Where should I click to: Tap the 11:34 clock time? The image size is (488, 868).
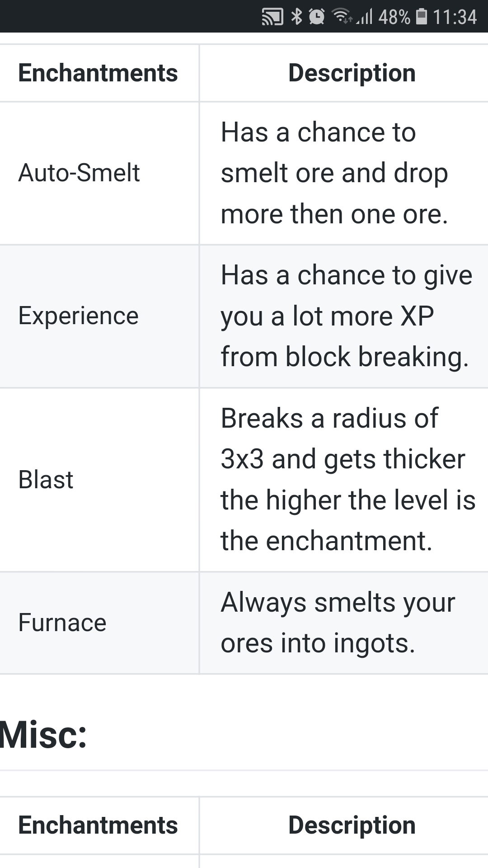pos(455,17)
